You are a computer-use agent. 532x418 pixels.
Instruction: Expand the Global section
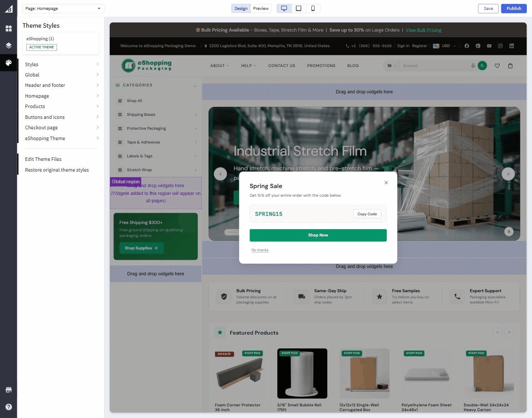[x=61, y=75]
